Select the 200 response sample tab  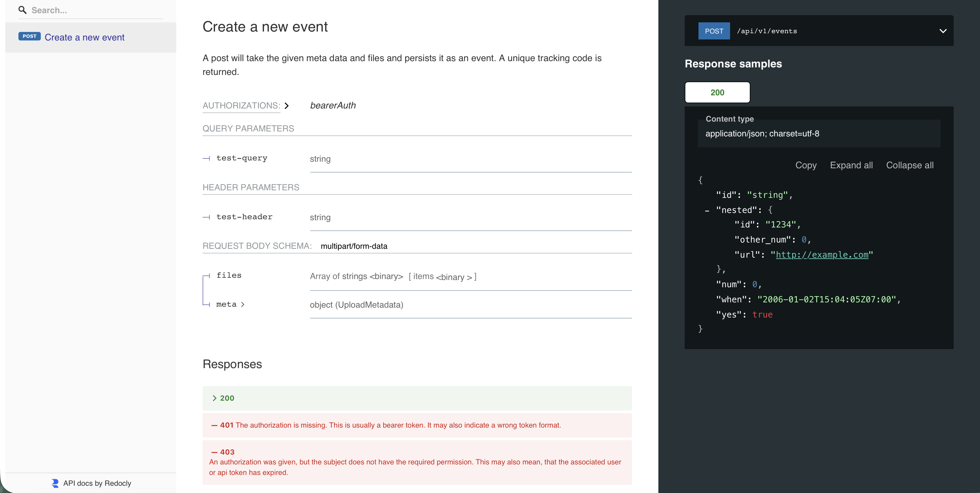717,92
